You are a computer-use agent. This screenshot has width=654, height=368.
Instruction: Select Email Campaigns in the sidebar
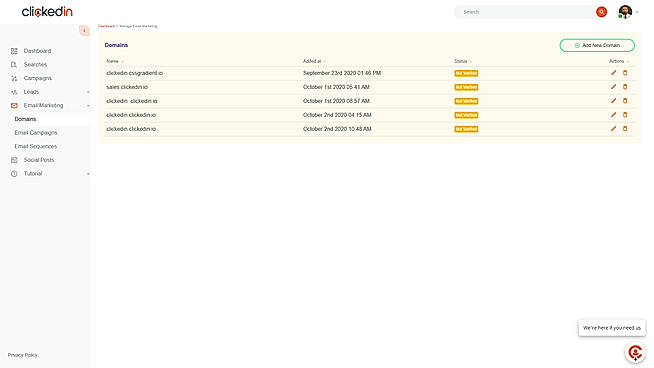[x=36, y=133]
